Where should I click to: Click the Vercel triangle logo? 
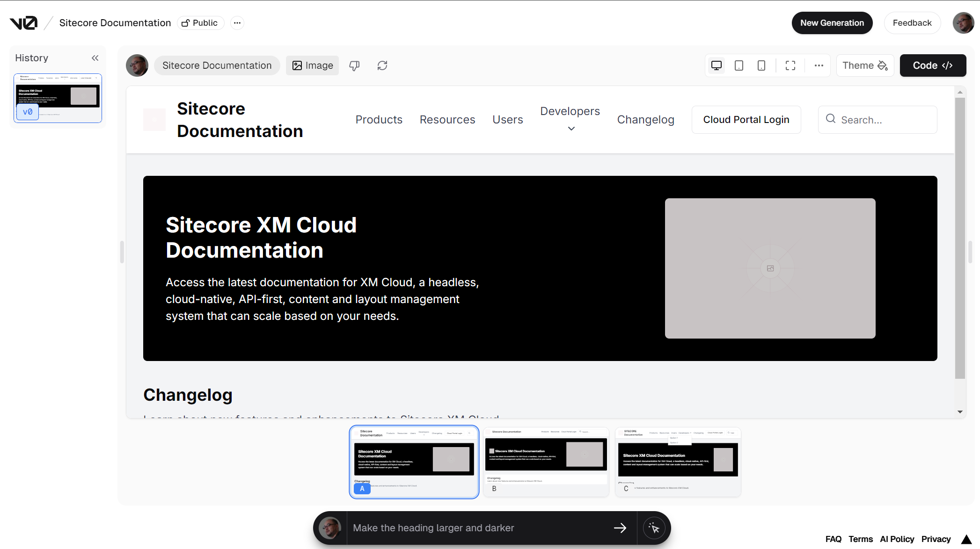(x=966, y=539)
